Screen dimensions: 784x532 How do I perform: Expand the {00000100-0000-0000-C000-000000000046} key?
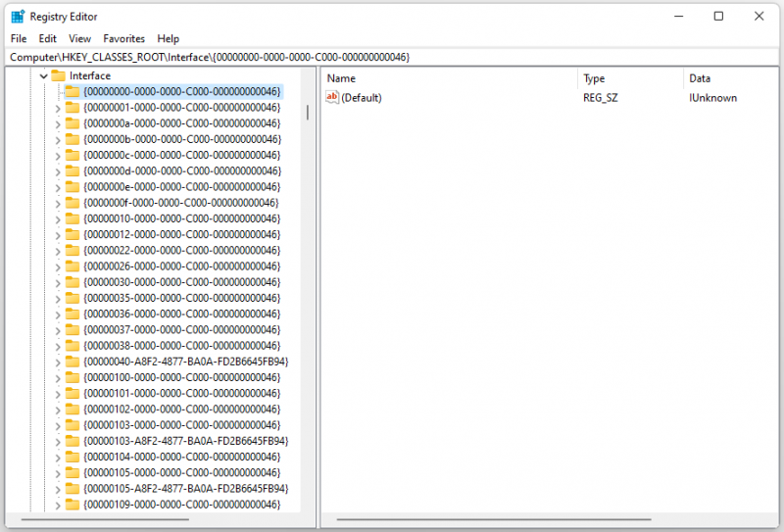pyautogui.click(x=58, y=378)
